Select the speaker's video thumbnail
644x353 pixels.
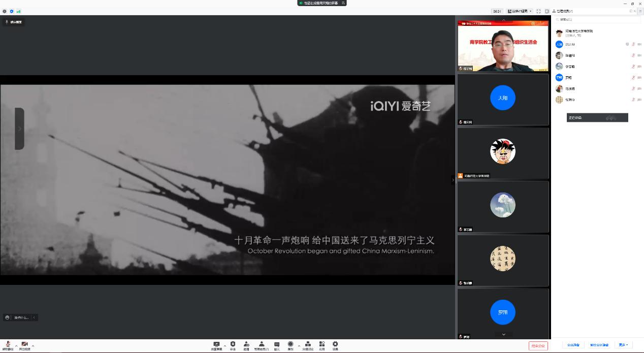click(503, 46)
